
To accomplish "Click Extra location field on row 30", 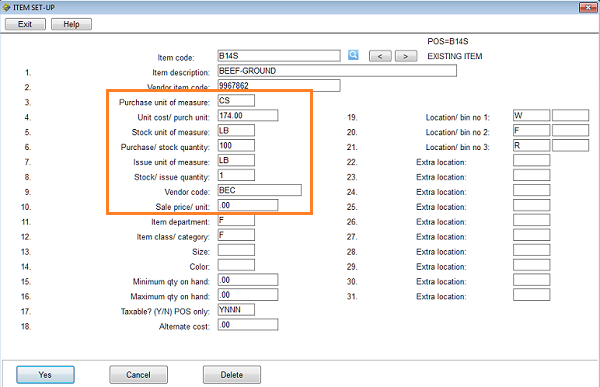I will 532,280.
